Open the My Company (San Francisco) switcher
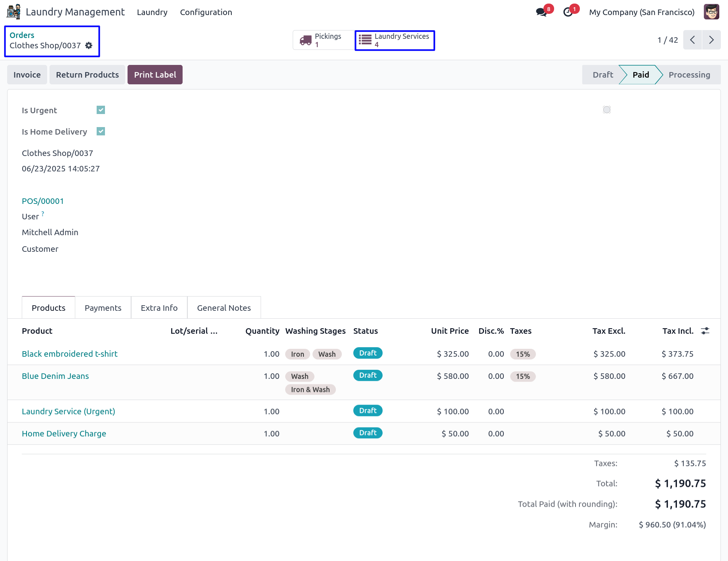The image size is (728, 561). click(x=642, y=12)
